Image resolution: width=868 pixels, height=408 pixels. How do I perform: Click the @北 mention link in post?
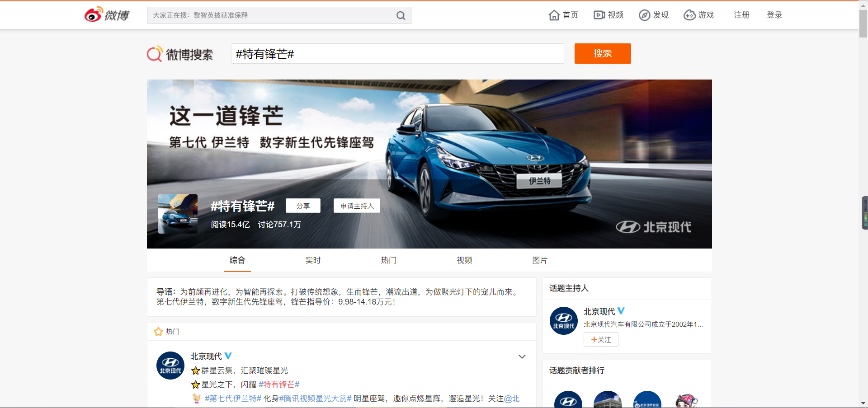[512, 399]
